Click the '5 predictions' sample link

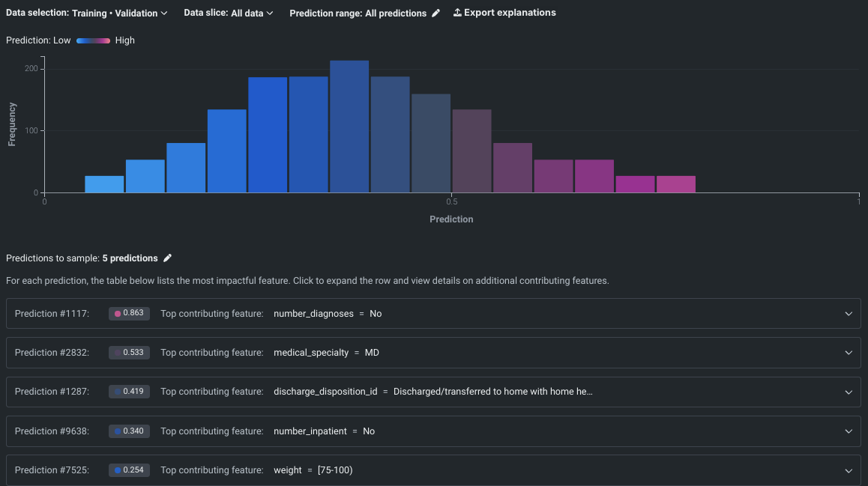click(x=130, y=258)
